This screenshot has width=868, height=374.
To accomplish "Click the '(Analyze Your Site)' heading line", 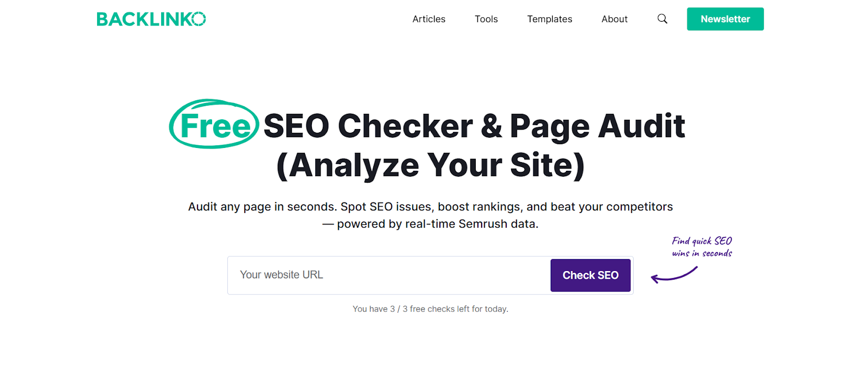I will click(430, 165).
